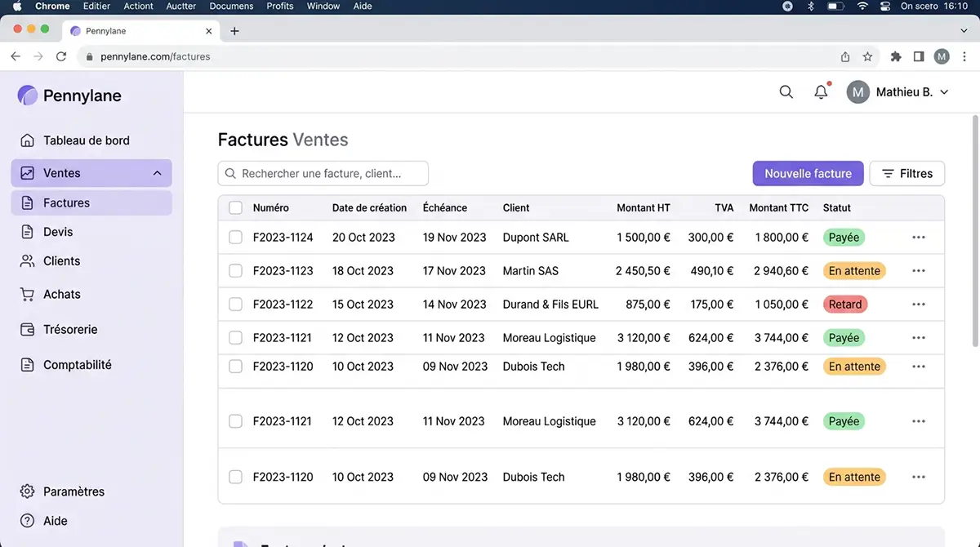Click the amount 2 940,60 €

coord(782,271)
